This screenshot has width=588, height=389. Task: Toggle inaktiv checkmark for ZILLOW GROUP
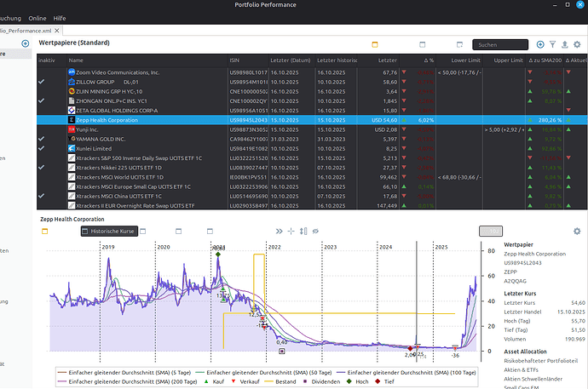41,82
